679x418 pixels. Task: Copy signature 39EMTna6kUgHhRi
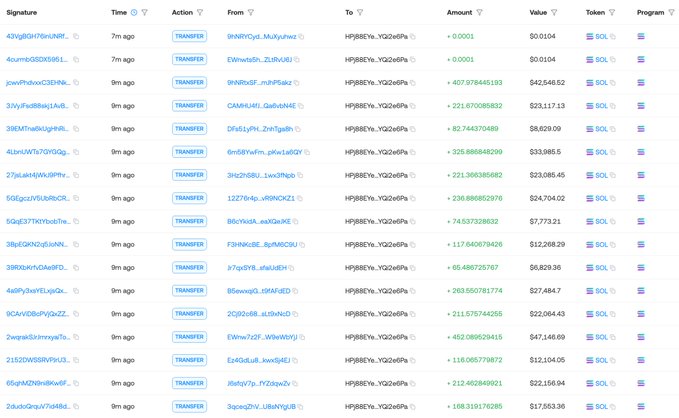(76, 129)
